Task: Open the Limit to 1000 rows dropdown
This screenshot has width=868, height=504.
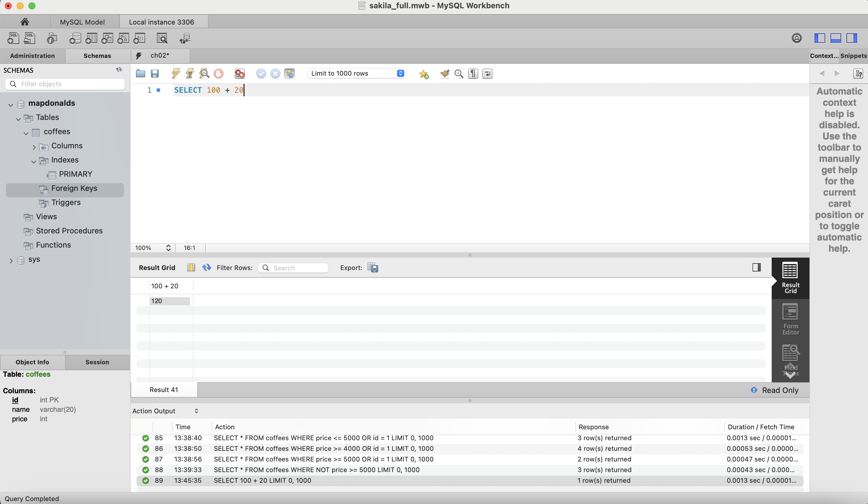Action: point(357,73)
